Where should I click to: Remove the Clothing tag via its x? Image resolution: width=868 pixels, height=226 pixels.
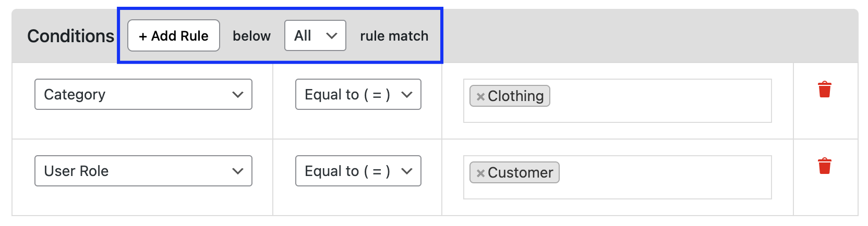(x=480, y=96)
